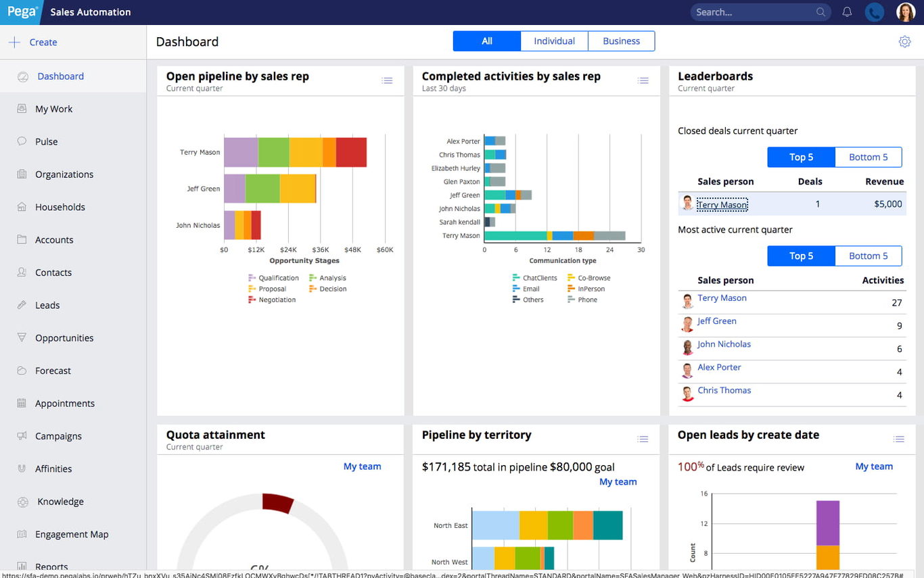
Task: Open dashboard settings gear icon
Action: coord(904,42)
